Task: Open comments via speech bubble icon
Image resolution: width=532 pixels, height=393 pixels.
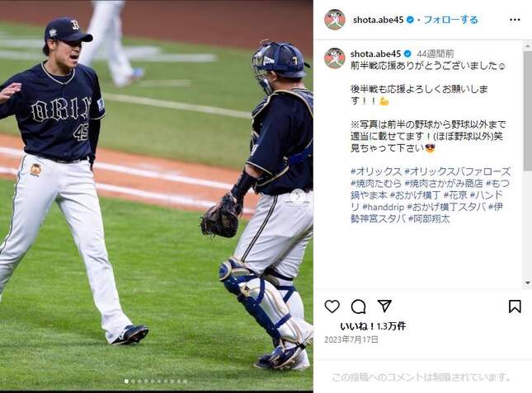Action: point(358,306)
